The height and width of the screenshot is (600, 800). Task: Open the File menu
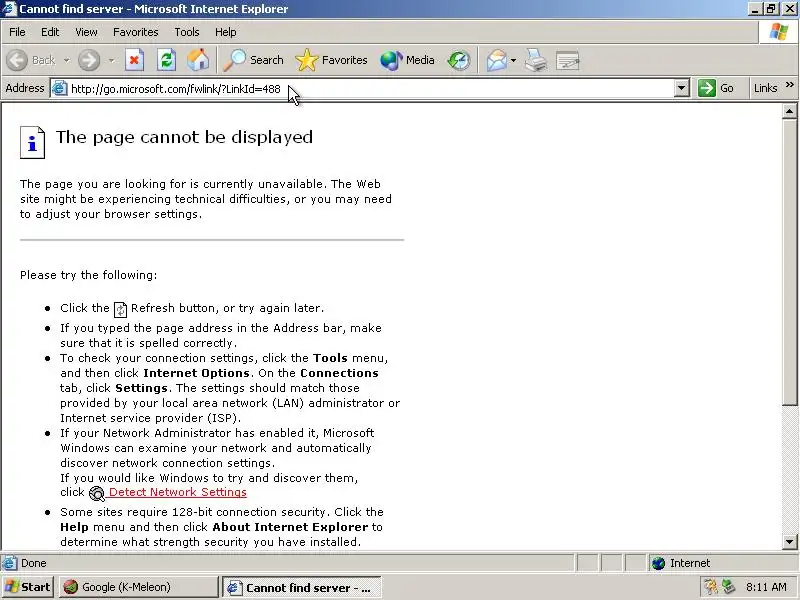pyautogui.click(x=17, y=32)
